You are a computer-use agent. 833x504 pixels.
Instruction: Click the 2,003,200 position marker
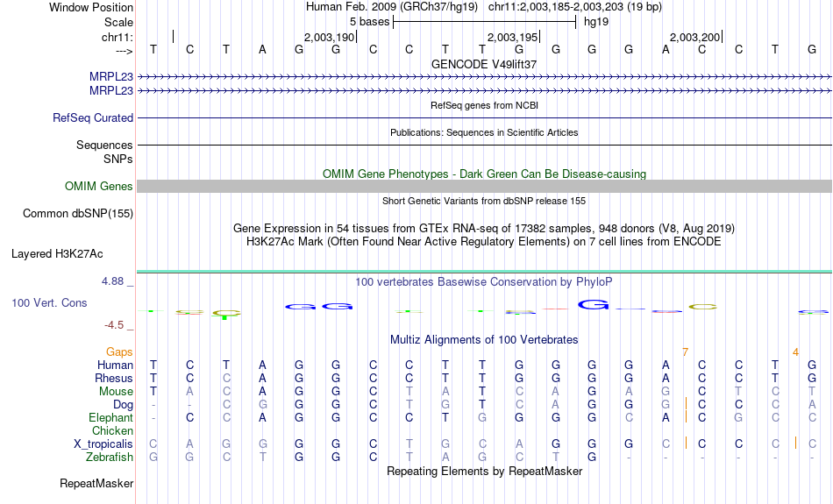coord(694,37)
